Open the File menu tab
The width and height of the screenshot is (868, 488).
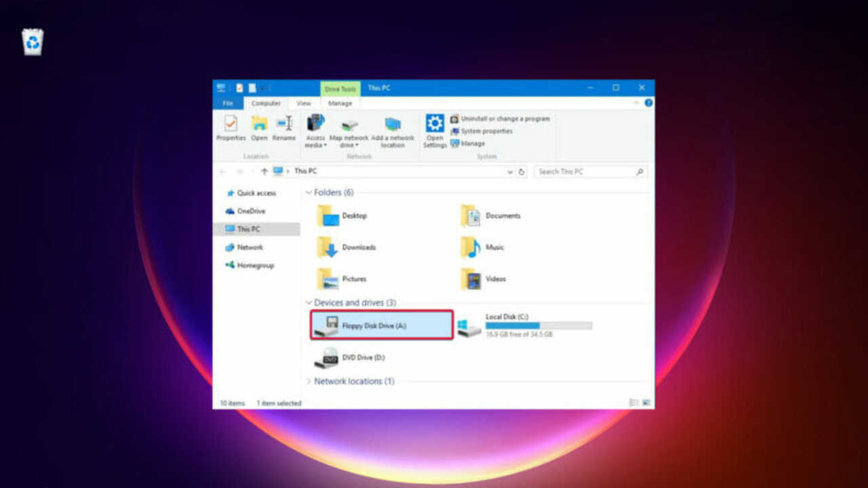(x=228, y=103)
